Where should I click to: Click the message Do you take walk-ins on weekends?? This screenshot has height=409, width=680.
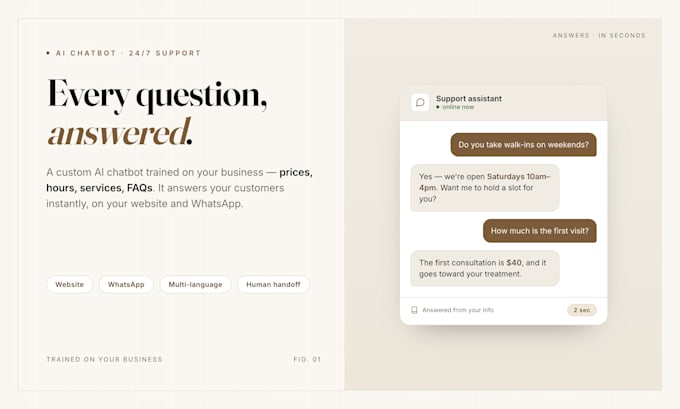click(x=523, y=145)
